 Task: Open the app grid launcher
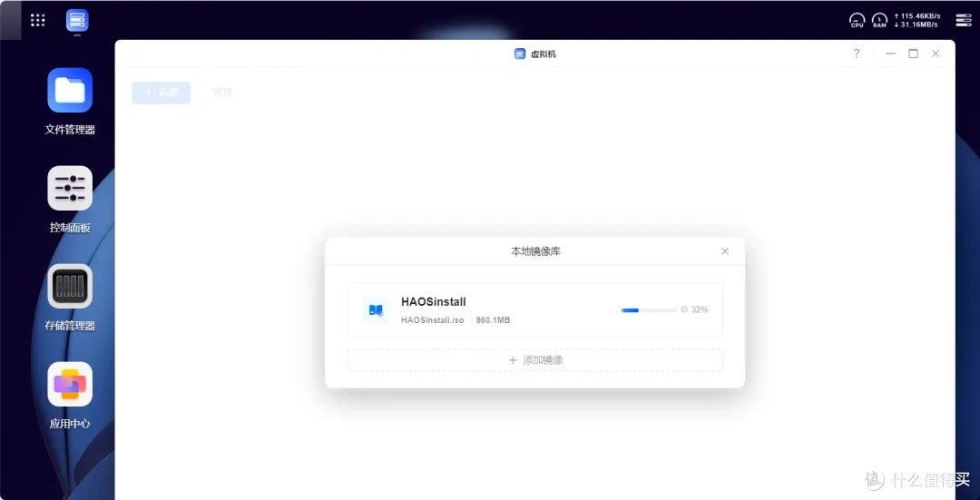37,20
